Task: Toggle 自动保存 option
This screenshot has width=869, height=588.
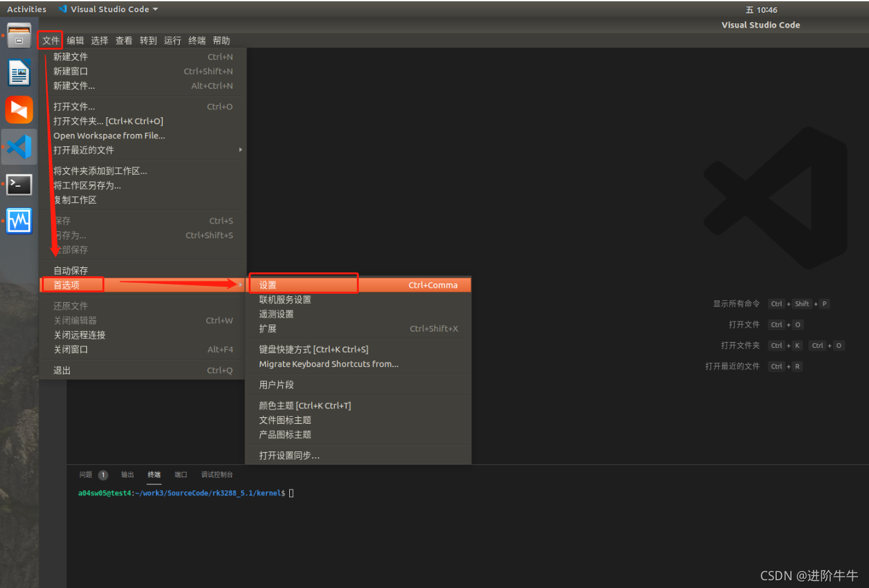Action: point(143,270)
